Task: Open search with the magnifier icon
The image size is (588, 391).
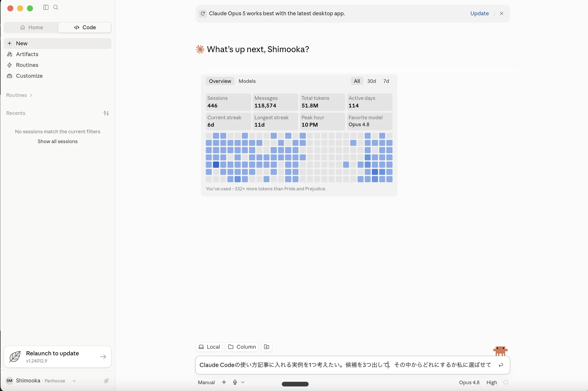Action: coord(56,7)
